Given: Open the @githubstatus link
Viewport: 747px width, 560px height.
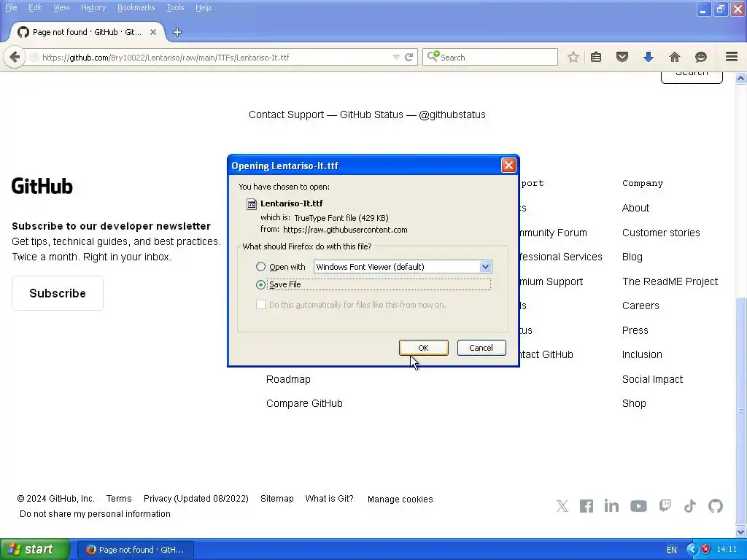Looking at the screenshot, I should [452, 114].
